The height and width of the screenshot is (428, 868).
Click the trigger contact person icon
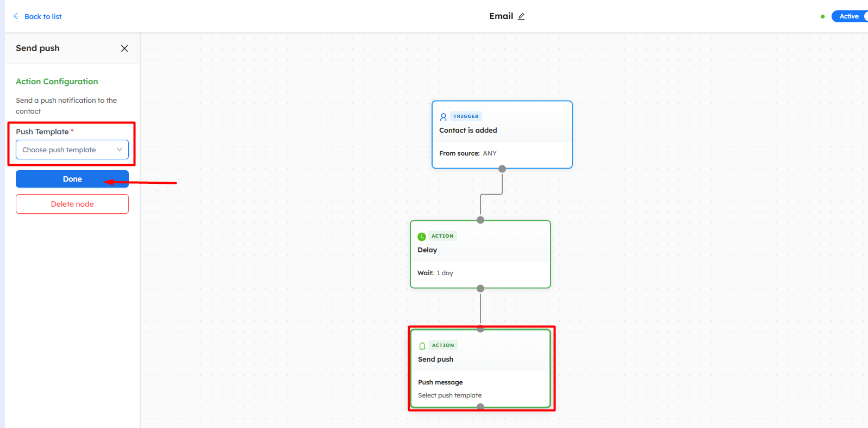tap(444, 117)
